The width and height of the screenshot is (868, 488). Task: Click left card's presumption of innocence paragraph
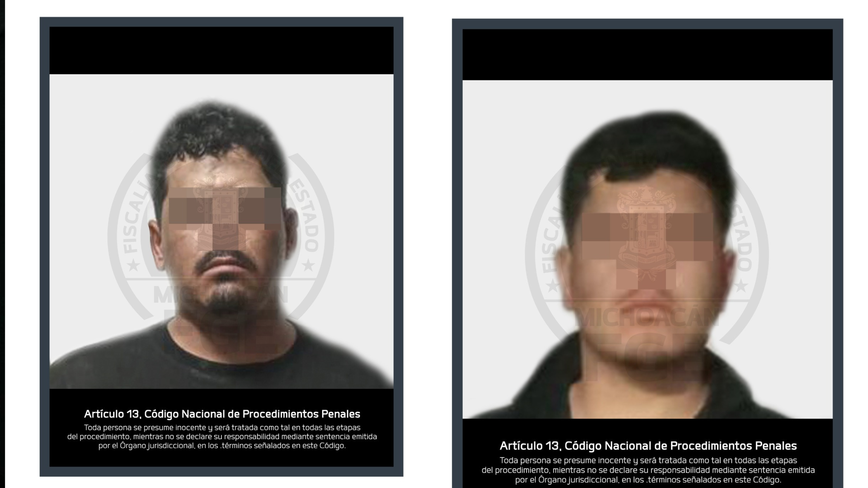[x=222, y=436]
